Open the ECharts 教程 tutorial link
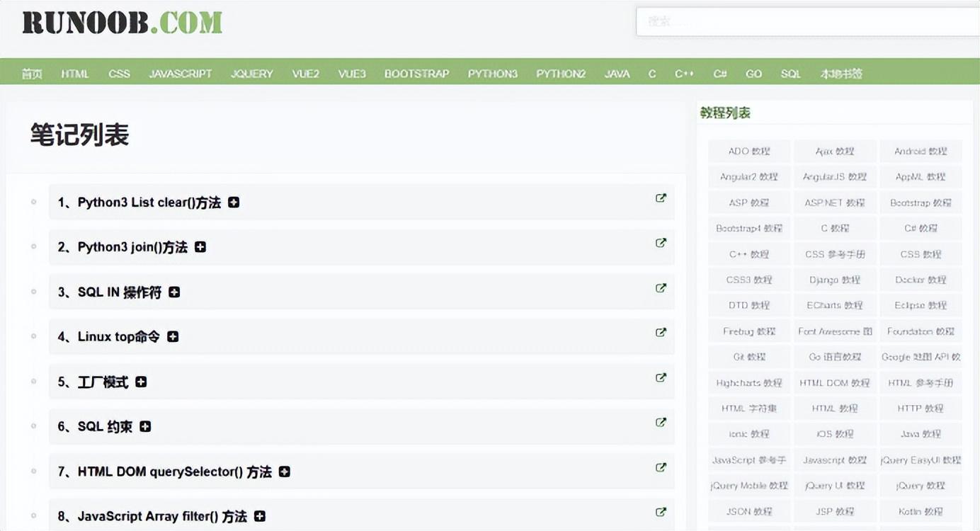Image resolution: width=980 pixels, height=531 pixels. [835, 305]
